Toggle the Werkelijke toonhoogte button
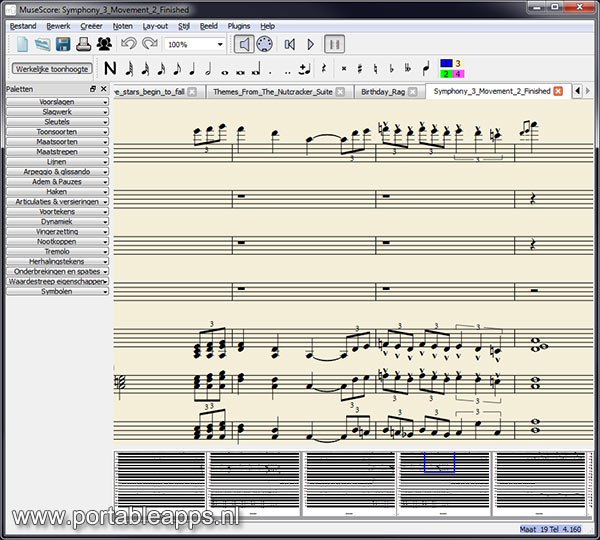600x540 pixels. [52, 69]
